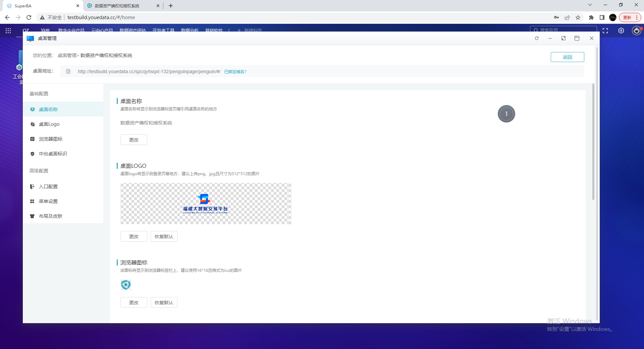
Task: Click 恢复默认 under 桌面LOGO
Action: pos(164,237)
